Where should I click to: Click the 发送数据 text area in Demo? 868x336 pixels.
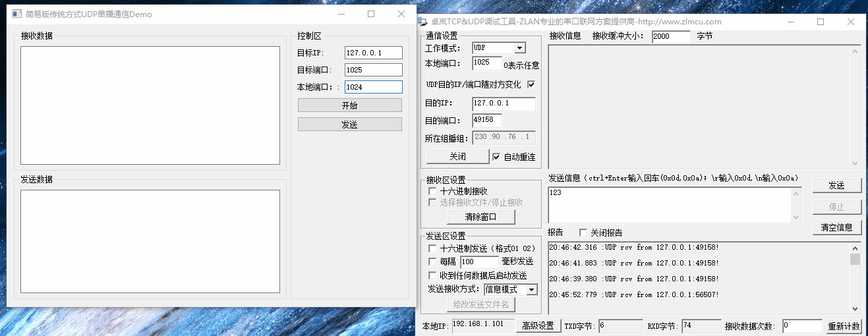click(x=150, y=242)
